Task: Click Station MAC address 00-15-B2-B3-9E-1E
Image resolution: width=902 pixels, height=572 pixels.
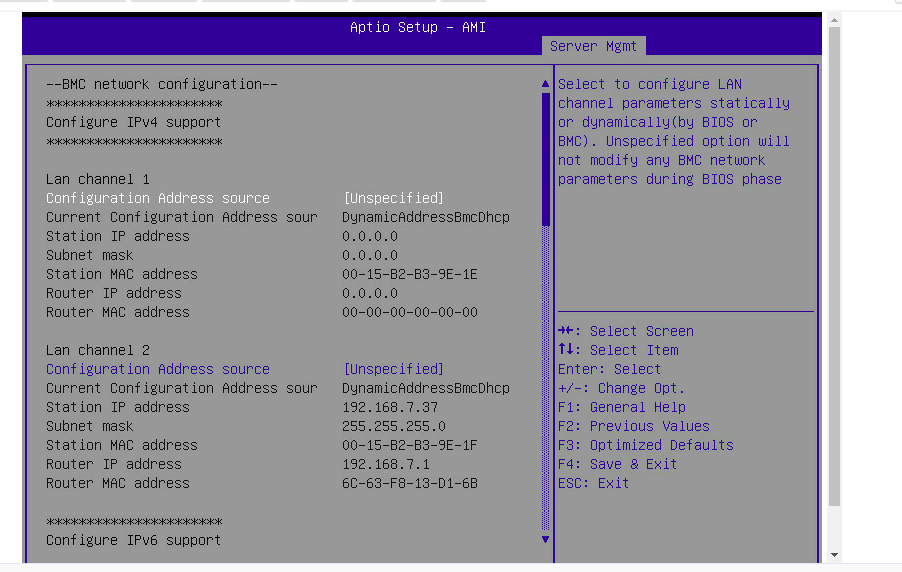Action: point(410,274)
